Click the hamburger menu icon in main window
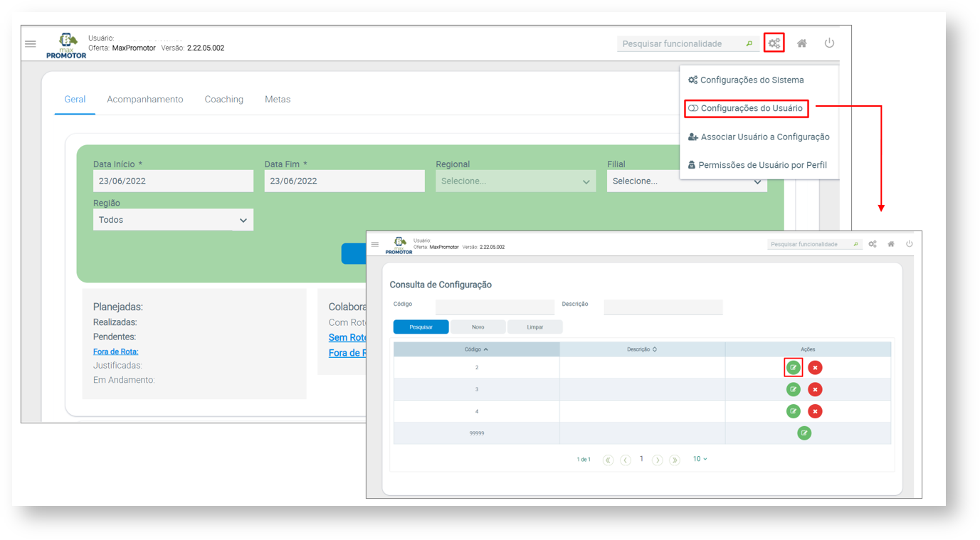The image size is (980, 540). point(31,44)
